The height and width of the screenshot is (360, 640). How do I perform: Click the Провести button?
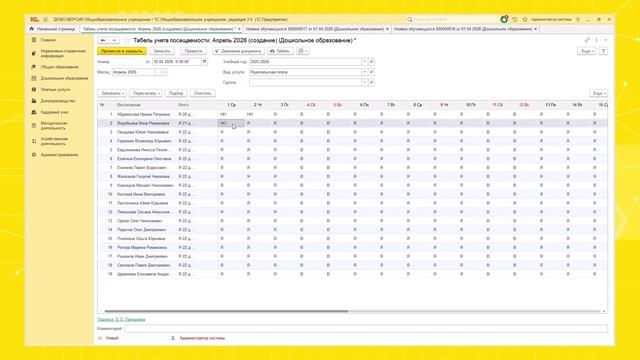193,51
